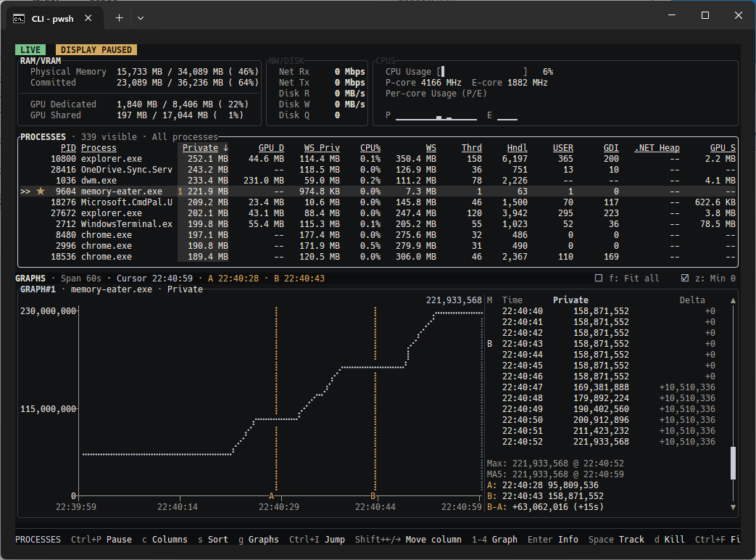
Task: Click the 'B-A: +63,062,016' summary line
Action: coord(545,507)
